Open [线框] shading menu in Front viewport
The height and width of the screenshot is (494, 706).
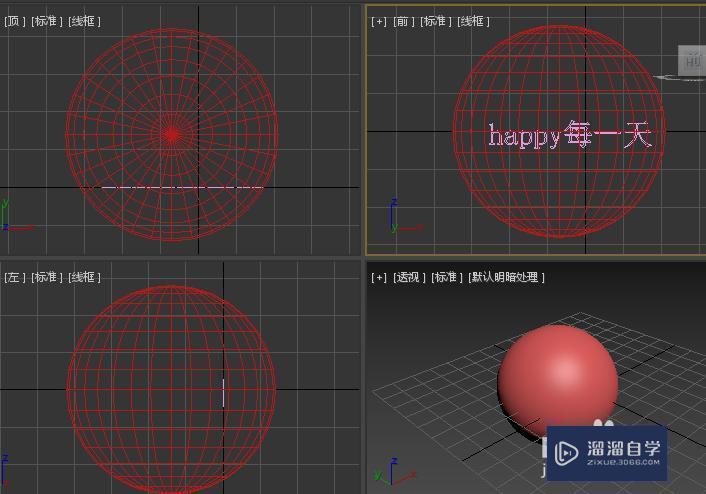[x=473, y=21]
